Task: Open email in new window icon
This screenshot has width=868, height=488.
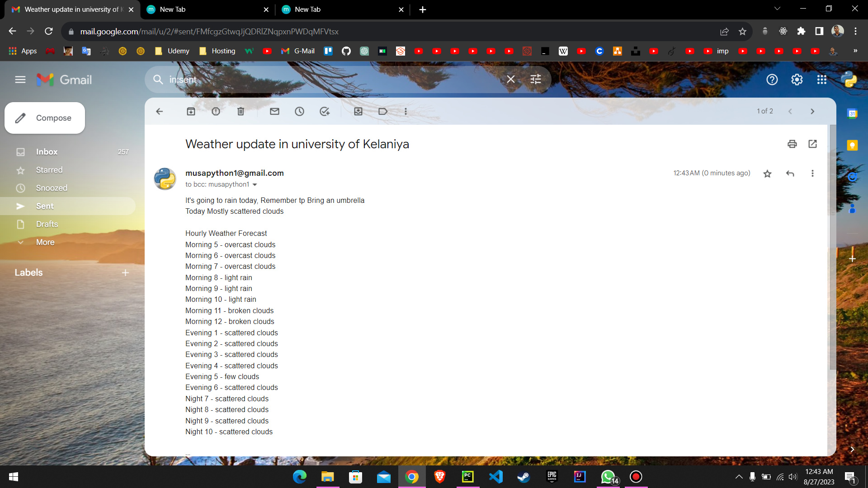Action: click(x=812, y=144)
